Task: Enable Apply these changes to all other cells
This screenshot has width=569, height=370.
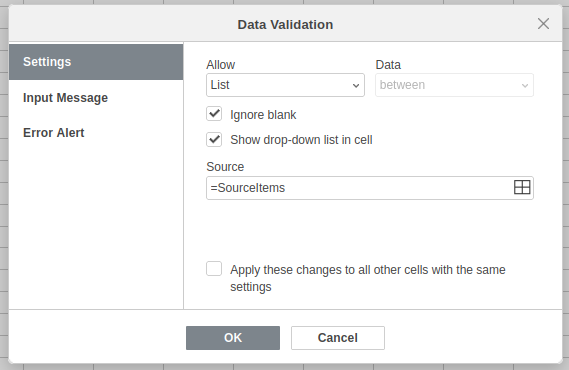Action: tap(214, 269)
